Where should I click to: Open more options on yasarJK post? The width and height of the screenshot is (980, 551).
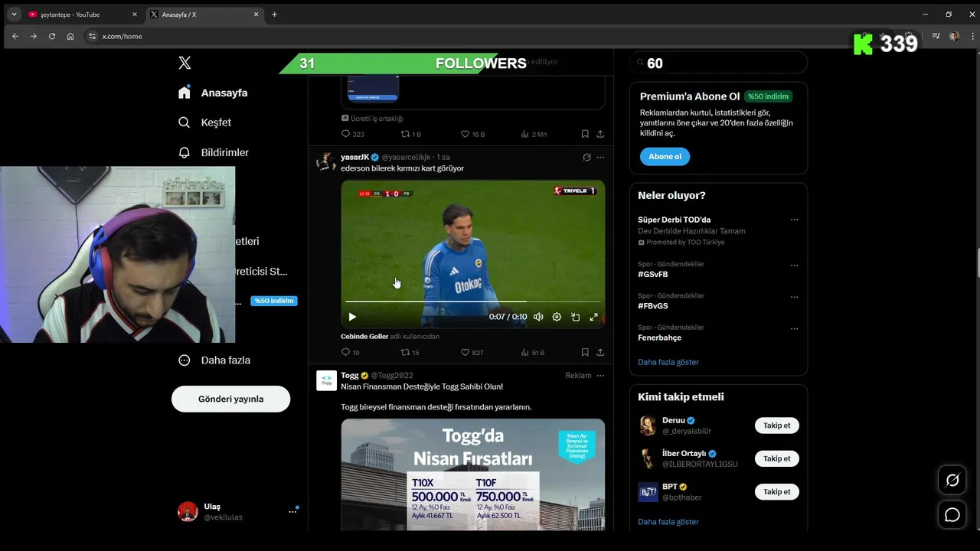pos(600,158)
